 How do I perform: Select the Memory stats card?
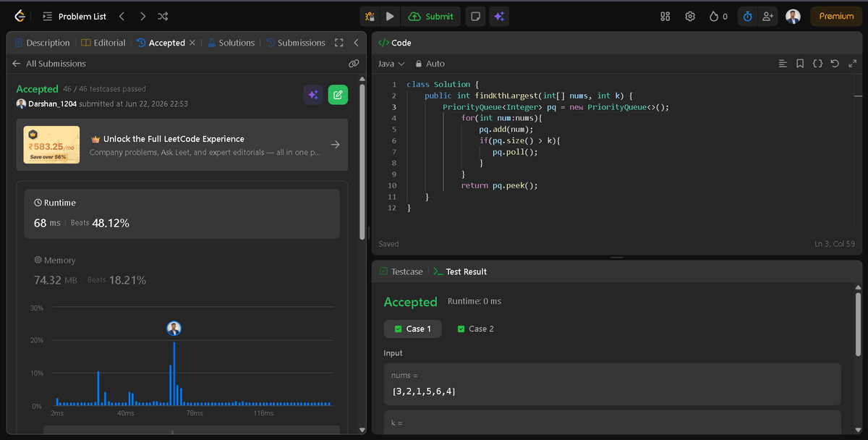pyautogui.click(x=182, y=271)
